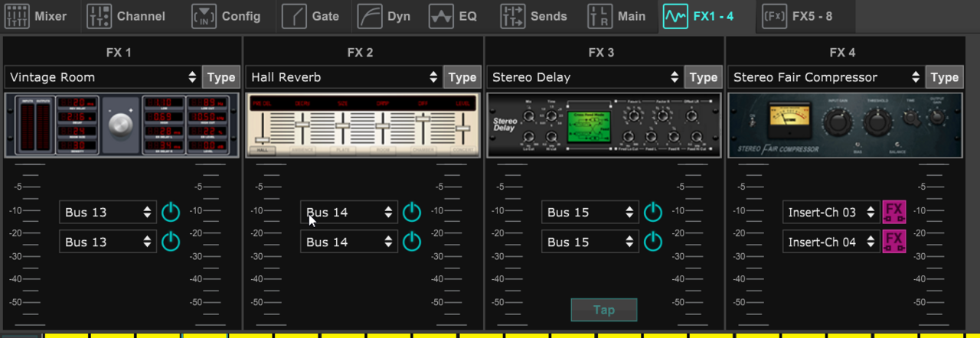Open the lower Bus 14 source dropdown
The image size is (980, 338).
pos(349,242)
